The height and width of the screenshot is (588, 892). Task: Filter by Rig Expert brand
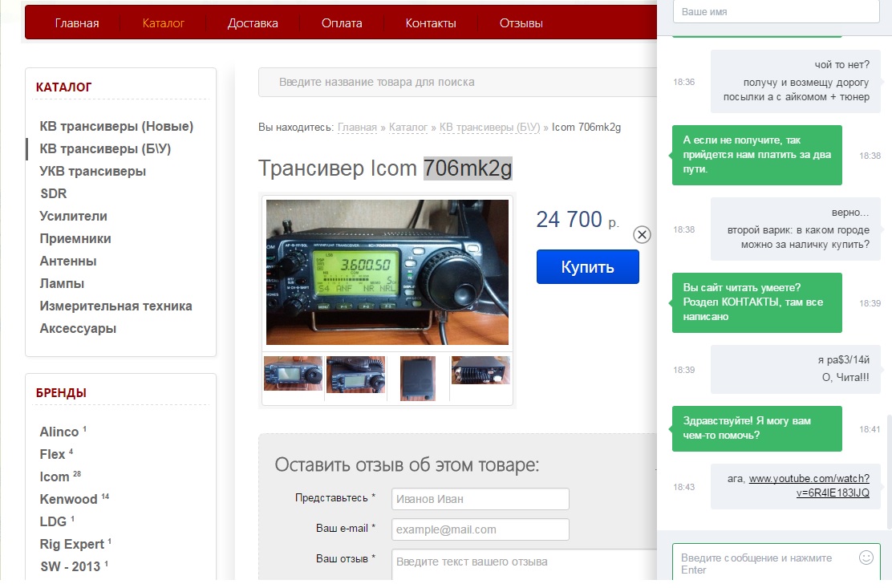71,544
